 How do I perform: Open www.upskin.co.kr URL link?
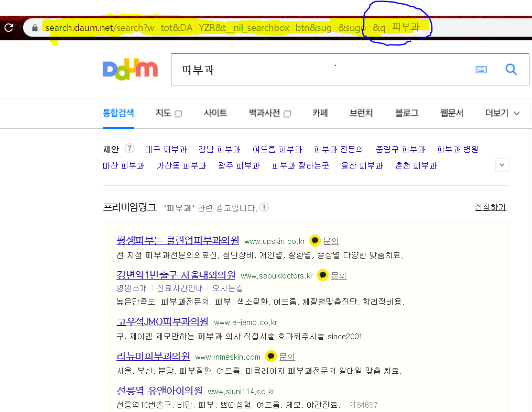[275, 241]
